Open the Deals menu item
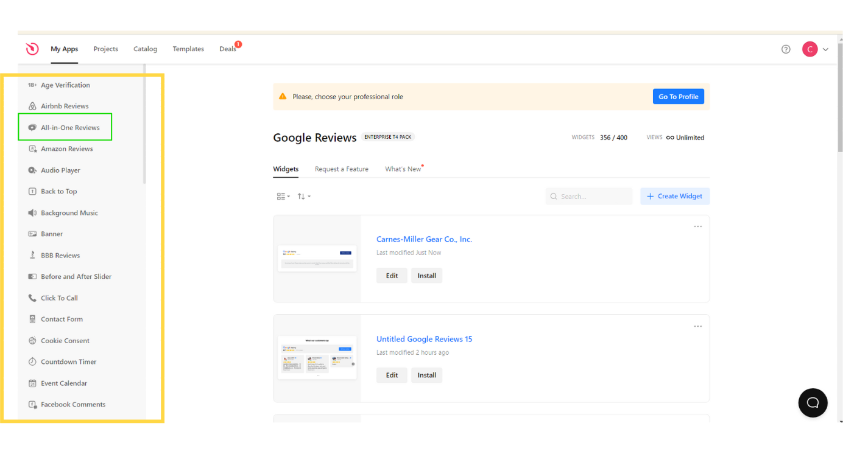This screenshot has height=454, width=868. 228,49
